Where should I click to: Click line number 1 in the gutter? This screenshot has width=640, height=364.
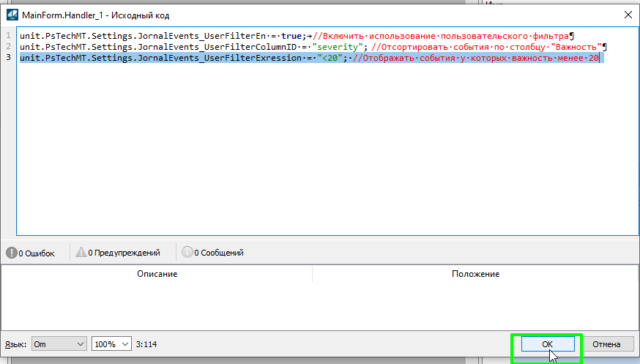[8, 35]
